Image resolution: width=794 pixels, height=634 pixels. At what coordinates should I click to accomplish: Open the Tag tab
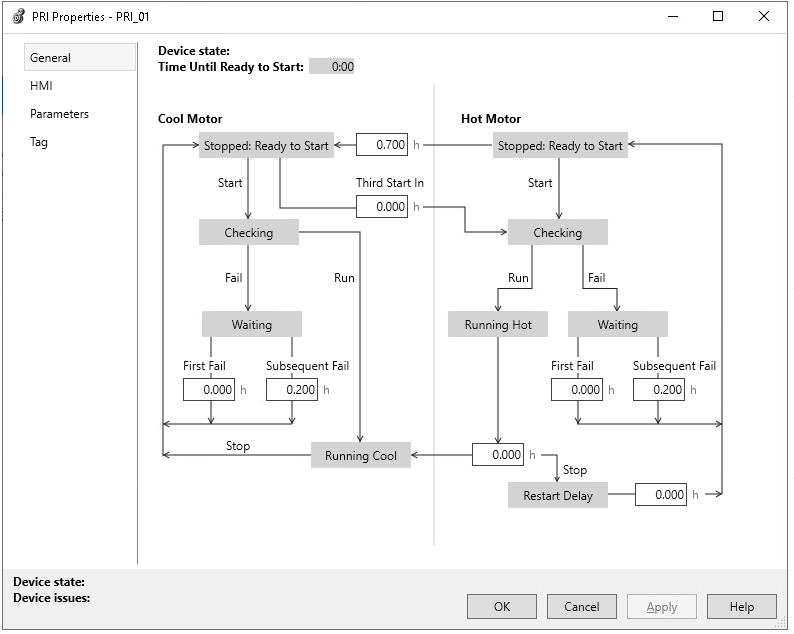(x=39, y=142)
